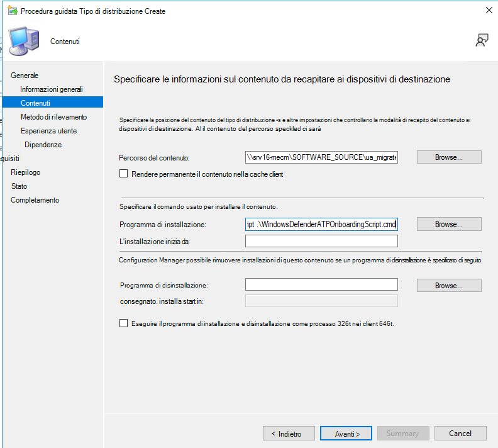Browse for Programma di installazione file
498x448 pixels.
(x=449, y=225)
